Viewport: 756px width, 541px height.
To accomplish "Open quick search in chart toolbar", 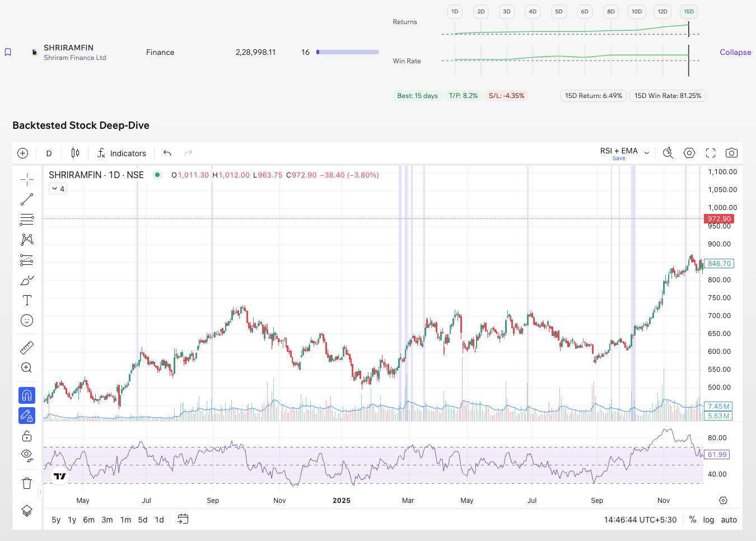I will (668, 153).
